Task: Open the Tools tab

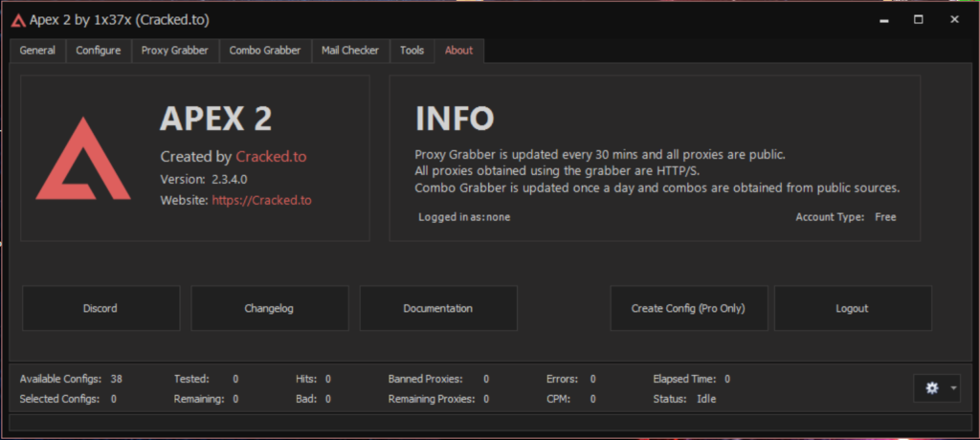Action: 412,51
